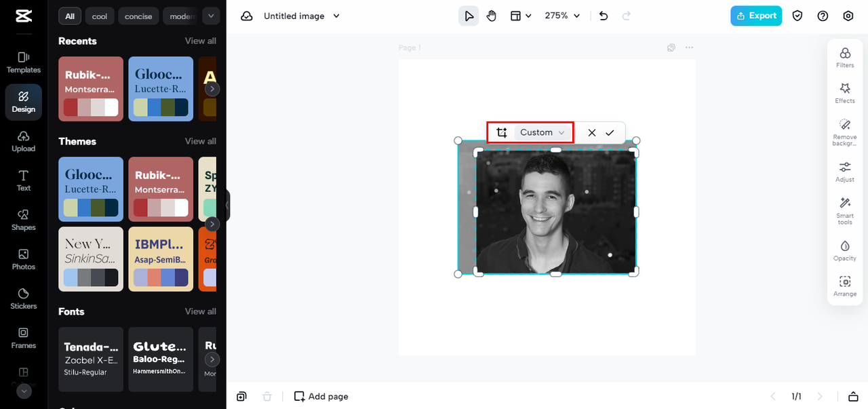Click the delete page trash icon

click(x=267, y=396)
